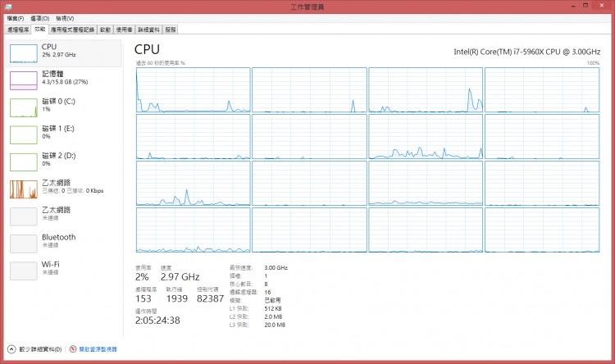Open the 檔案(F) menu
This screenshot has height=364, width=615.
click(16, 18)
